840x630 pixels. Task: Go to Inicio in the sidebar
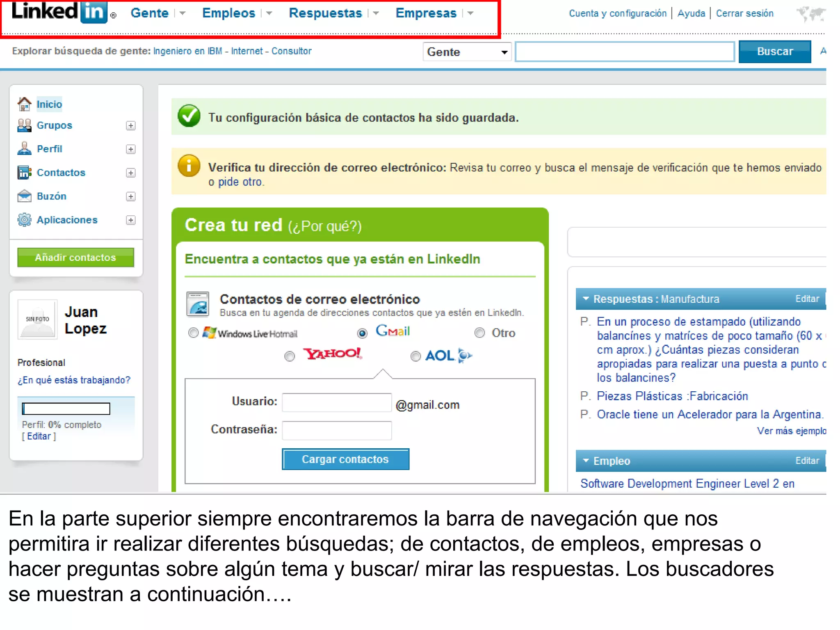click(49, 104)
